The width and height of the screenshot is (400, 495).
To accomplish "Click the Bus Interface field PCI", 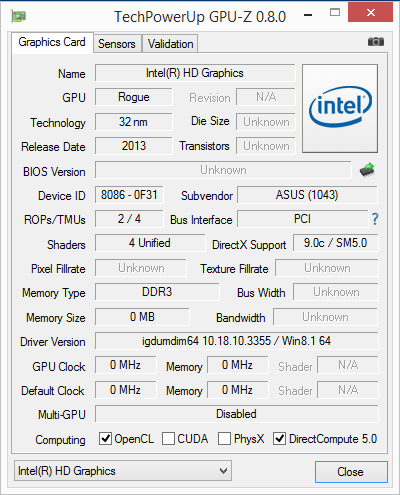I will 303,219.
